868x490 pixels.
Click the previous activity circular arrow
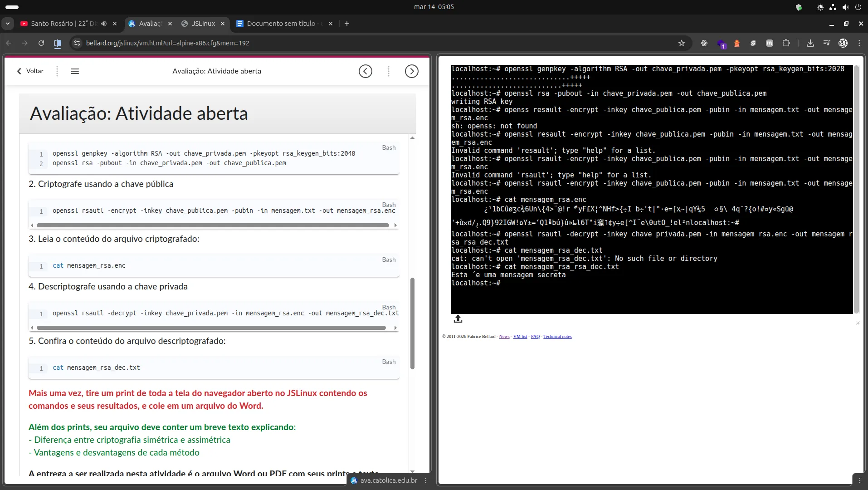point(365,71)
